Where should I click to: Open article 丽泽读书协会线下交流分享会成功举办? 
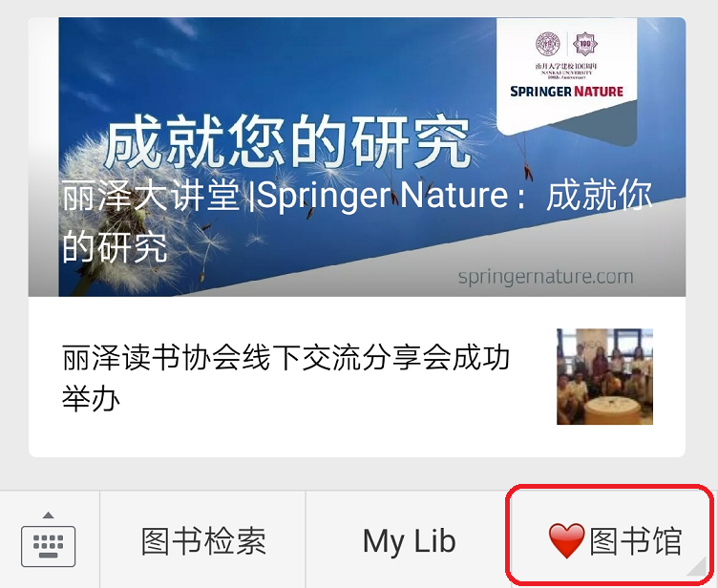(285, 377)
